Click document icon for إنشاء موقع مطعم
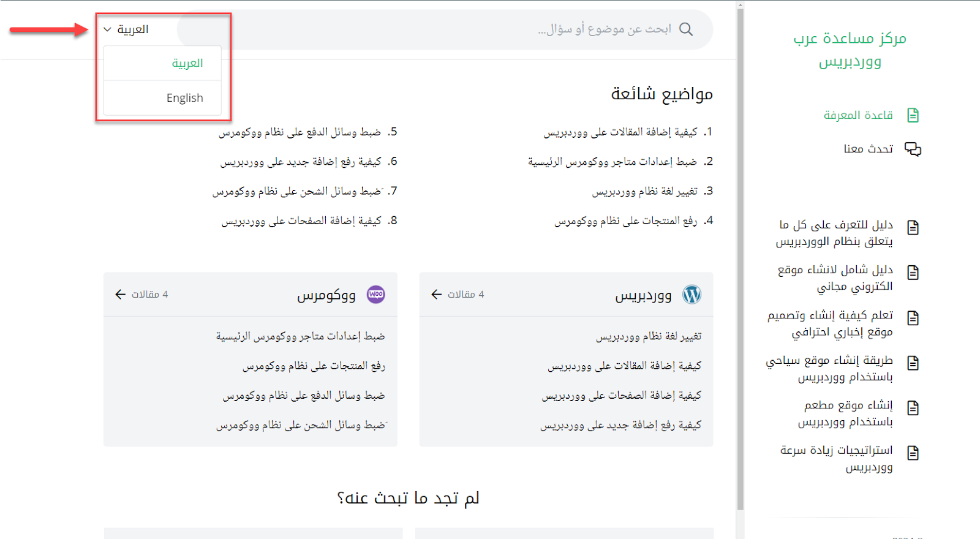The image size is (980, 539). pos(913,408)
